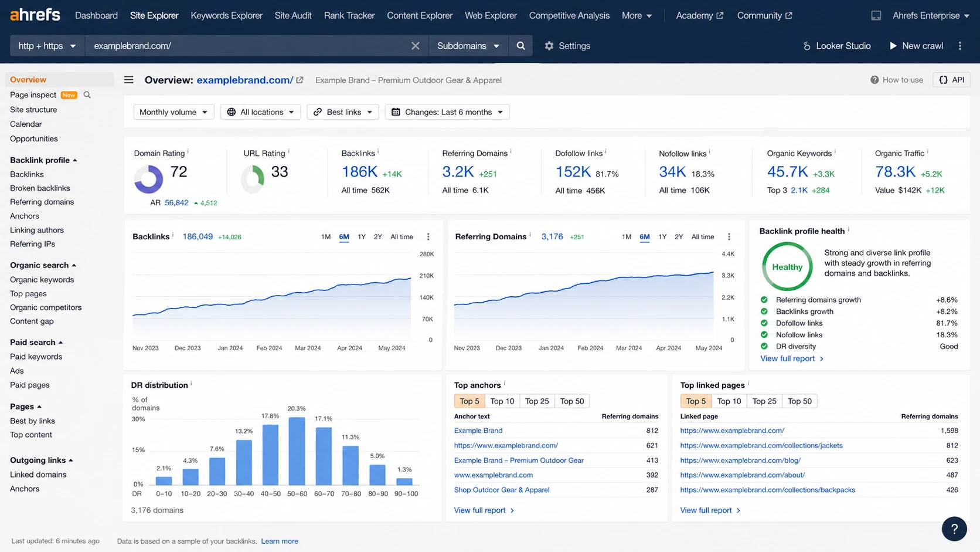The width and height of the screenshot is (980, 552).
Task: Select All time on Backlinks chart
Action: 402,237
